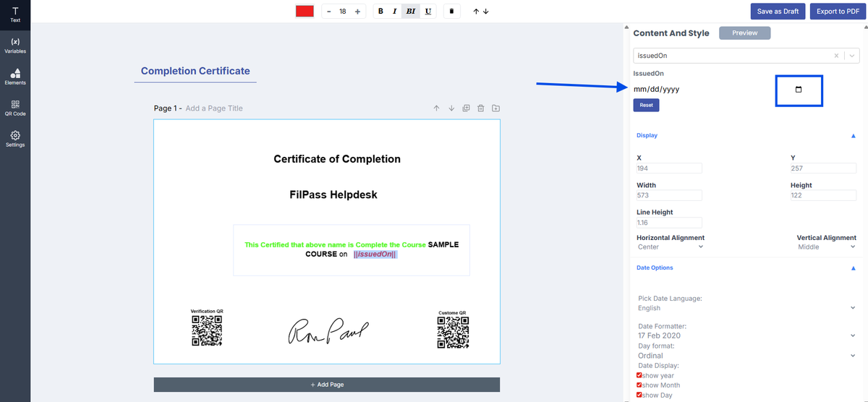Open Pick Date Language dropdown

coord(747,308)
